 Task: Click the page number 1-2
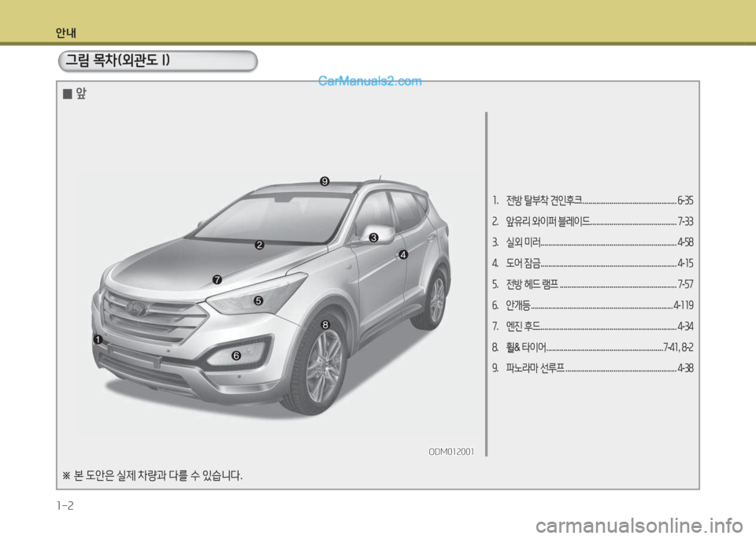coord(65,506)
